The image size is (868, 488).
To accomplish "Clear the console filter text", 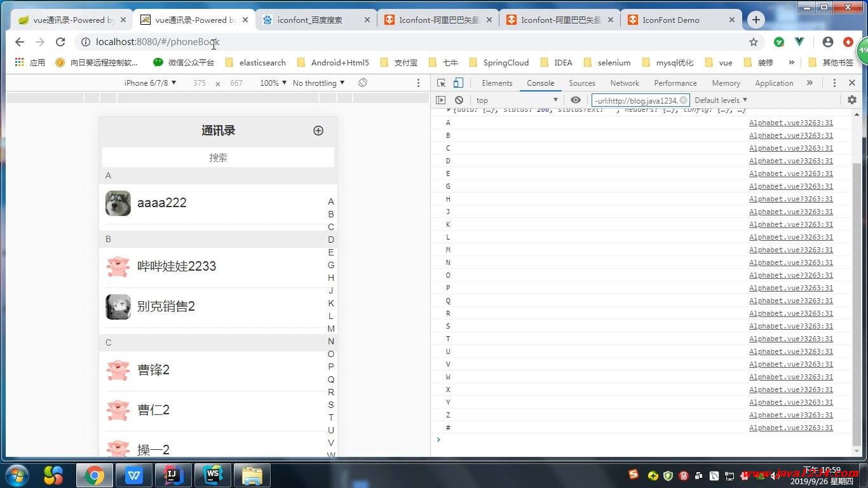I will coord(683,100).
